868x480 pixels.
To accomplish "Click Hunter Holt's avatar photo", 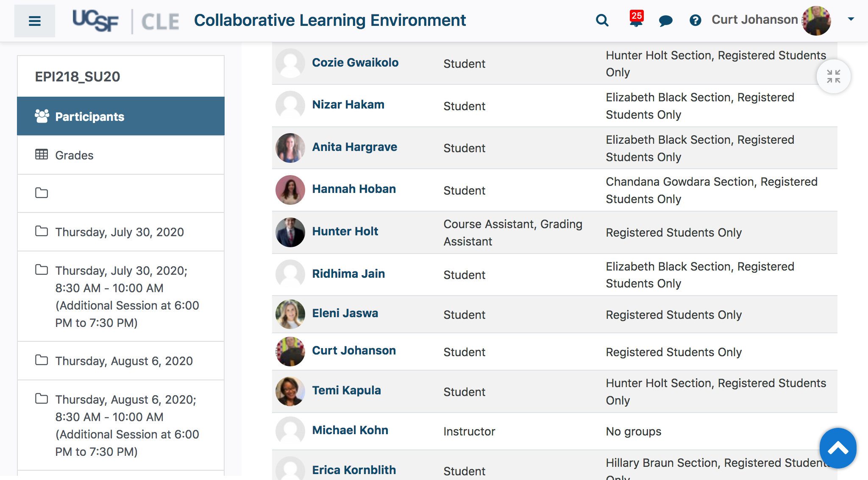I will click(290, 232).
